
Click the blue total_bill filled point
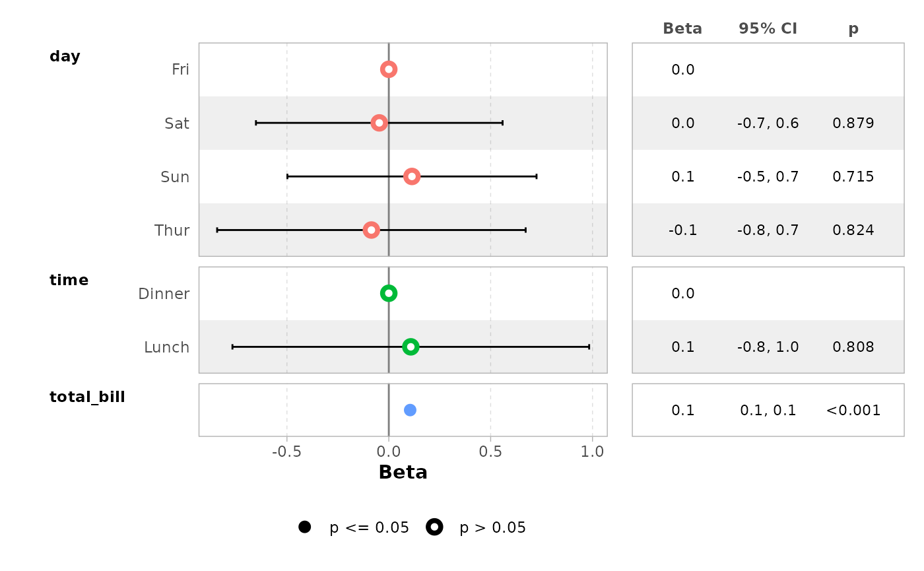coord(410,410)
